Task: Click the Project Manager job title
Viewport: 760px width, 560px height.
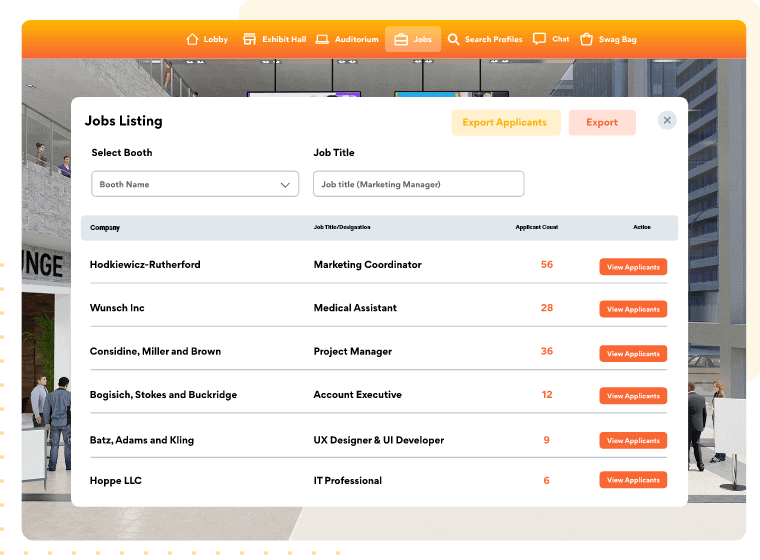Action: pyautogui.click(x=352, y=352)
